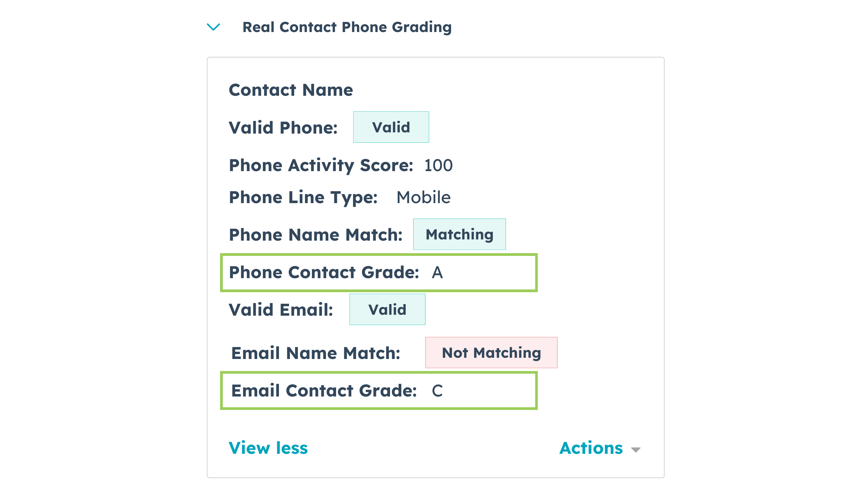Click the Actions caret arrow
This screenshot has height=488, width=868.
[635, 449]
